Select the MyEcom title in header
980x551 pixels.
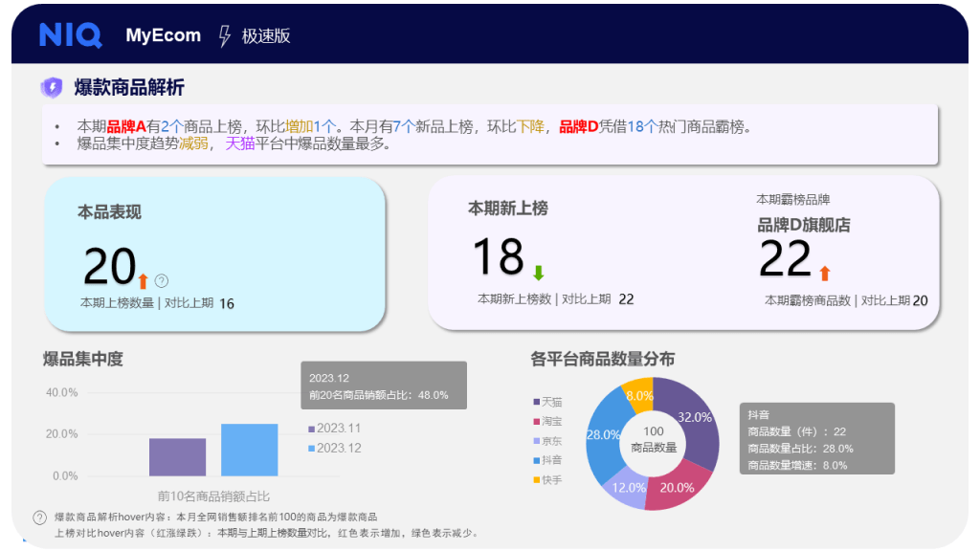(x=163, y=35)
